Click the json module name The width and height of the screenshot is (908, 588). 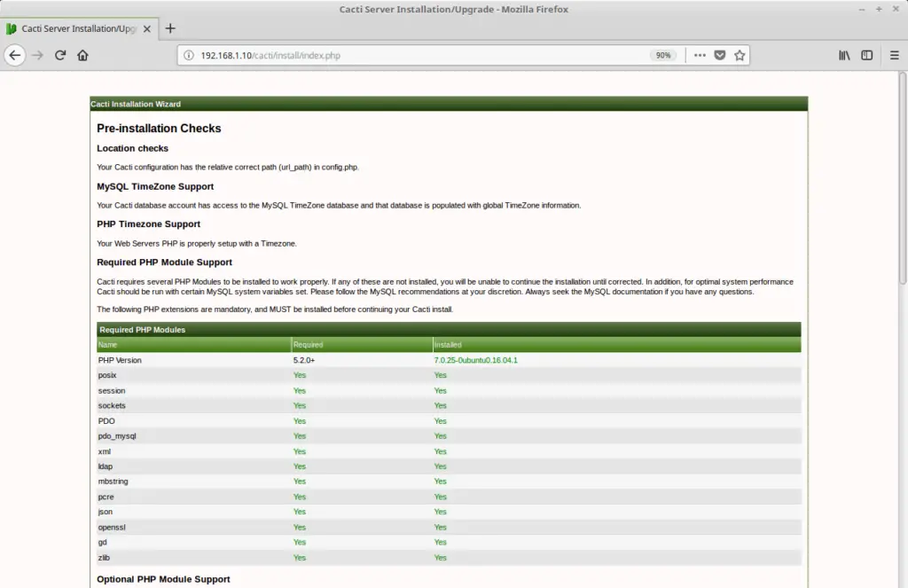[106, 512]
